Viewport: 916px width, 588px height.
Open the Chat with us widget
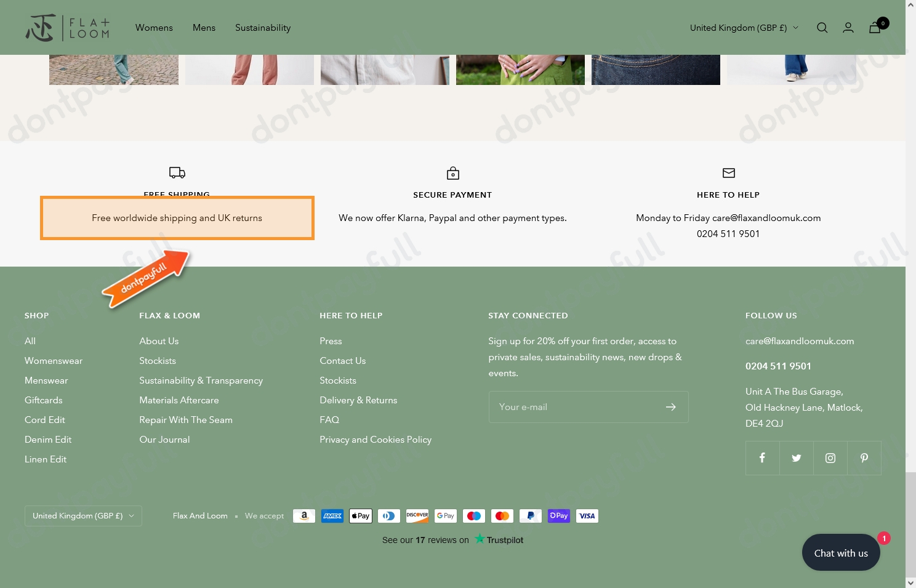click(x=840, y=552)
